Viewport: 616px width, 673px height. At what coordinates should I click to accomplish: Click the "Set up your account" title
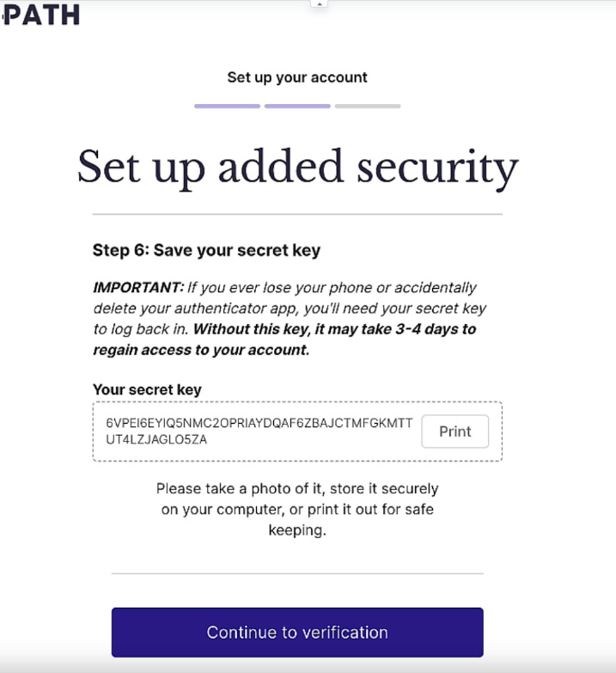(x=297, y=77)
